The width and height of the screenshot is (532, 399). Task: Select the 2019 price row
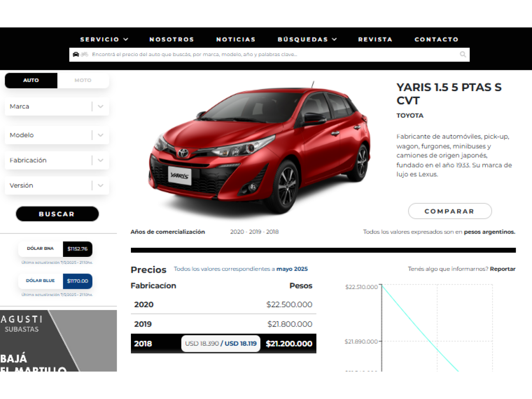[223, 324]
